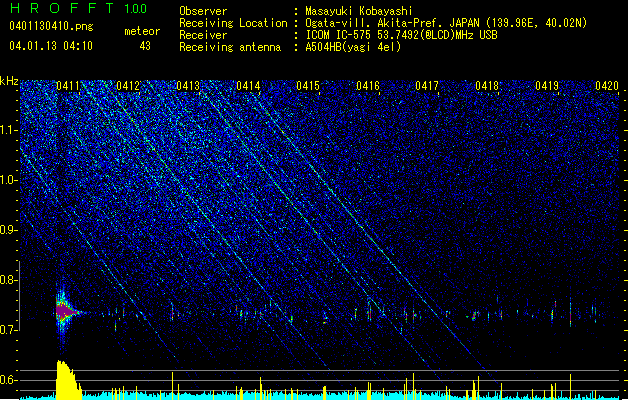Viewport: 629px width, 400px height.
Task: Click the 1.1 kHz axis tick label
Action: point(9,130)
